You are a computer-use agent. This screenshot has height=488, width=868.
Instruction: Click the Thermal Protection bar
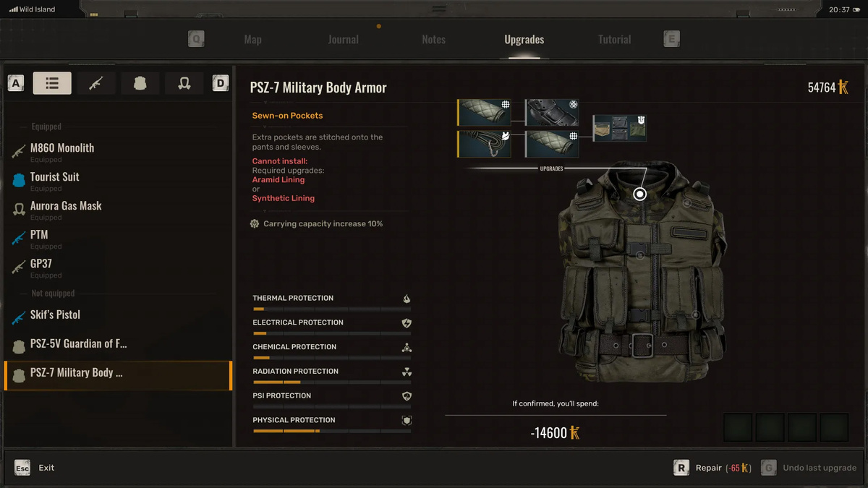coord(332,309)
